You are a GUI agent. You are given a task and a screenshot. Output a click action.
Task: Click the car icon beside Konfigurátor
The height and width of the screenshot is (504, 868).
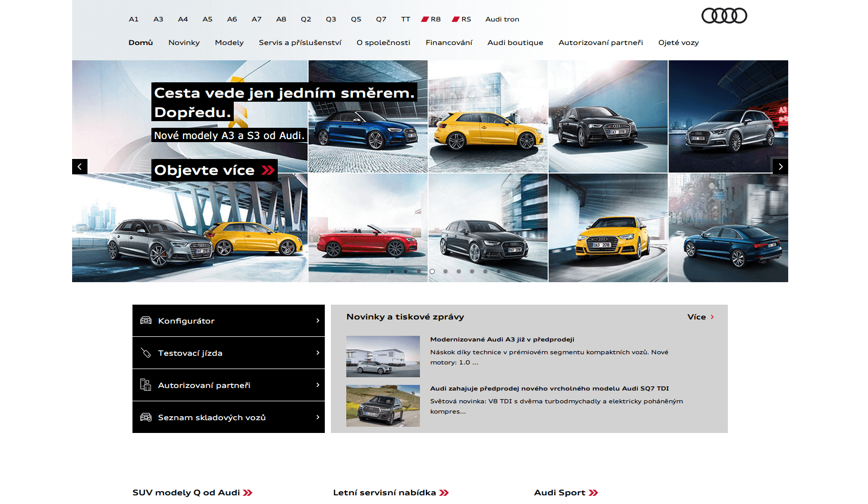tap(146, 320)
